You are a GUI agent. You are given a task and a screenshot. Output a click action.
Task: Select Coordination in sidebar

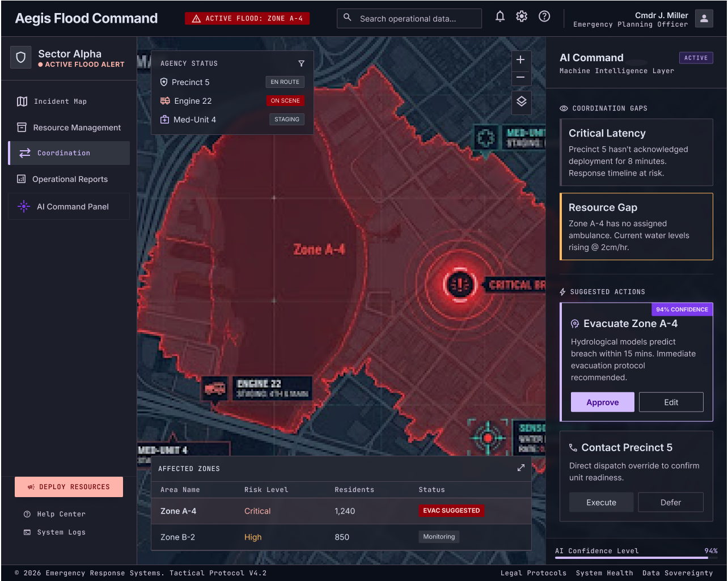pyautogui.click(x=69, y=153)
